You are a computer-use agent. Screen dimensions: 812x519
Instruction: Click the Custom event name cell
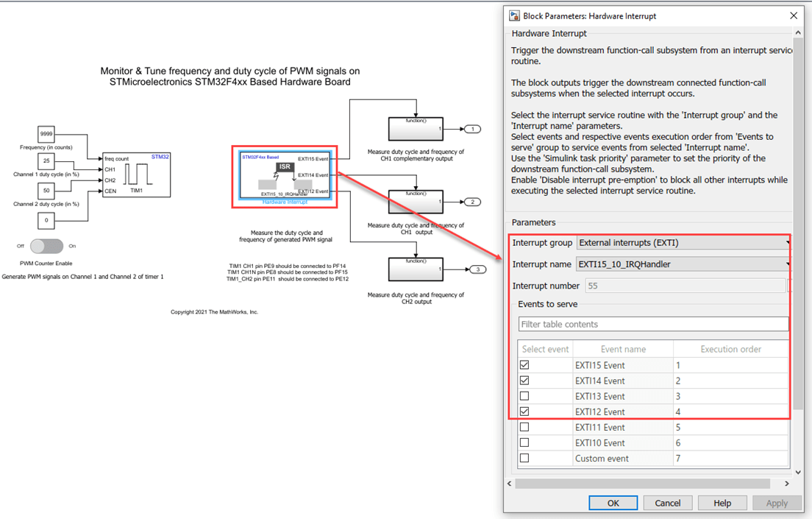(623, 459)
